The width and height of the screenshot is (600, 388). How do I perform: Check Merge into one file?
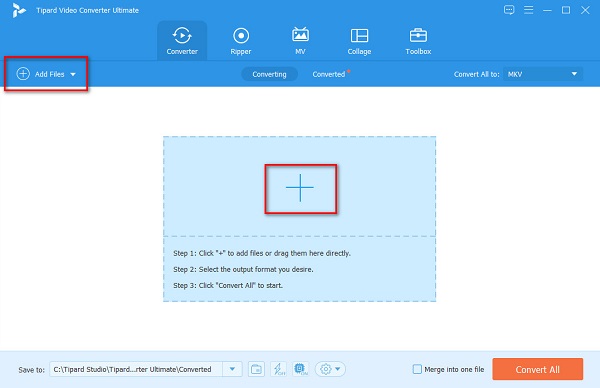[417, 369]
